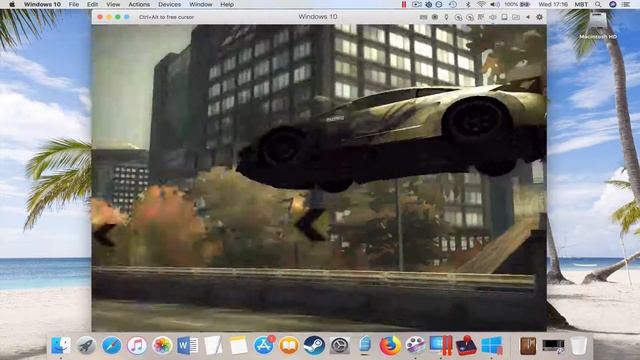Collapse device icons with the arrow in title bar
The image size is (640, 360).
click(528, 17)
